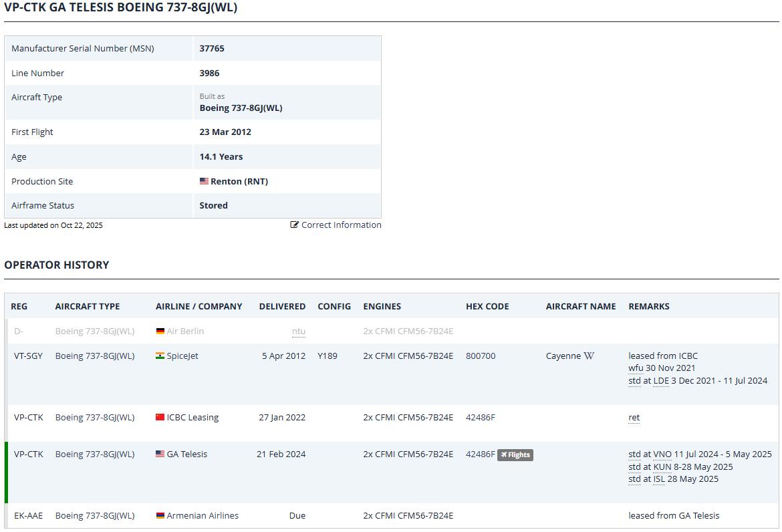Screen dimensions: 782x532
Task: Click the KUN airport code in remarks
Action: point(662,467)
